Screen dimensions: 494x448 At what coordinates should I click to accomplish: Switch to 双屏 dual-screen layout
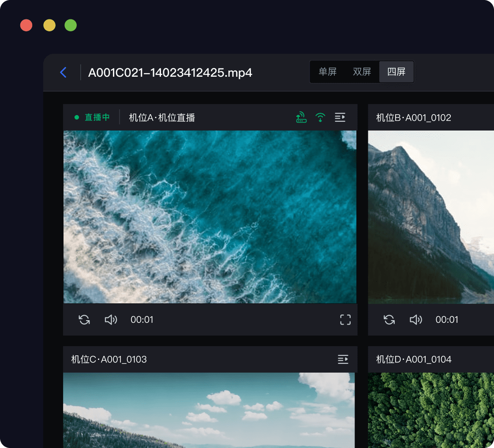pos(362,72)
